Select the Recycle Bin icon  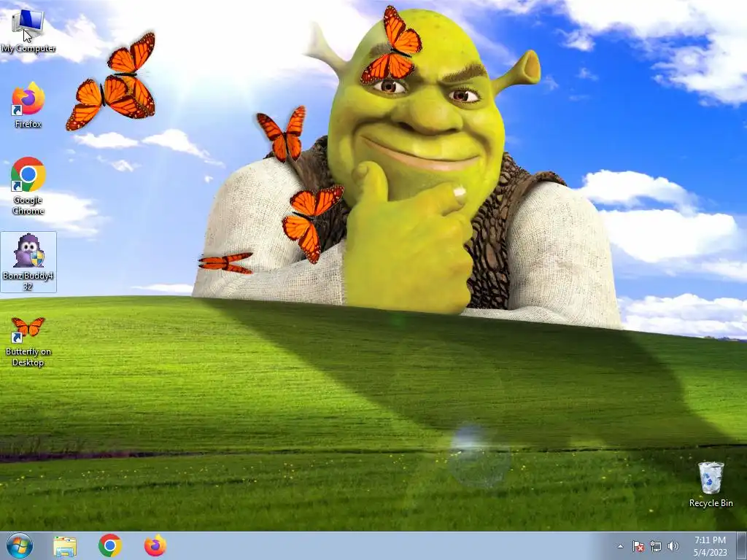click(x=711, y=484)
